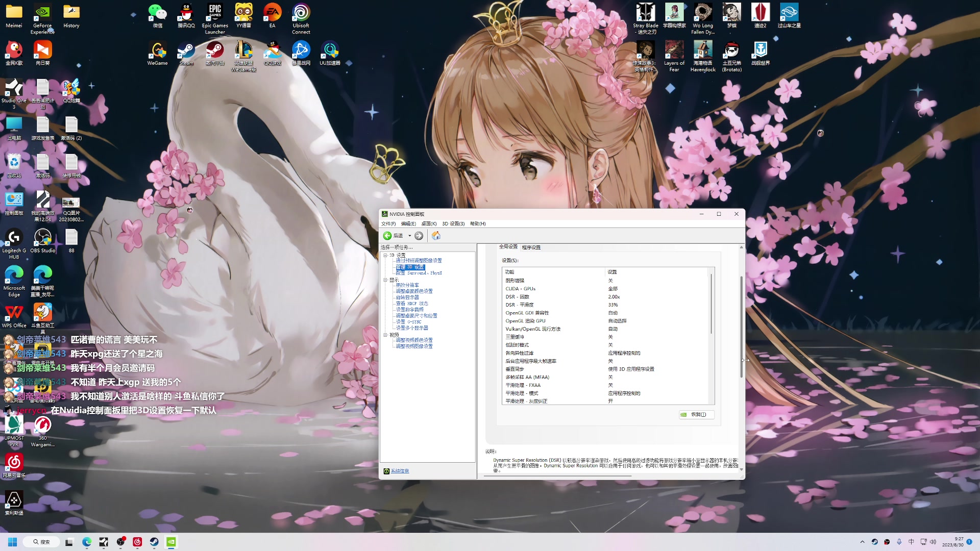Collapse the 3D 设置 tree node
980x551 pixels.
[385, 255]
